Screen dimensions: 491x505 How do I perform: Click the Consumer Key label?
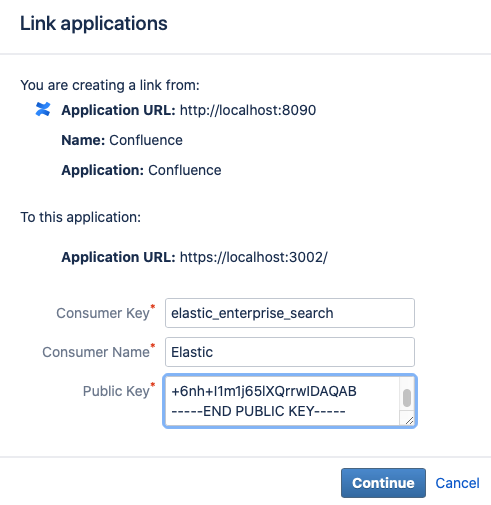[x=103, y=313]
